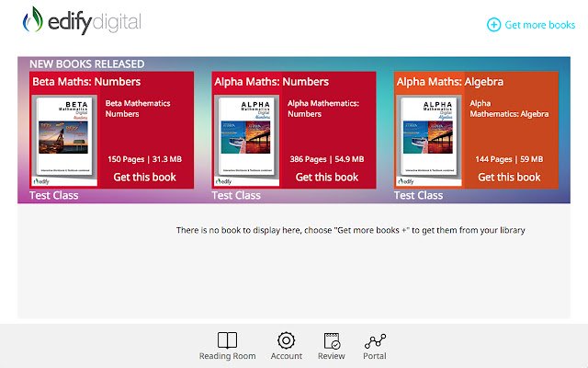The height and width of the screenshot is (368, 588).
Task: Click the Get more books plus icon
Action: pyautogui.click(x=493, y=25)
